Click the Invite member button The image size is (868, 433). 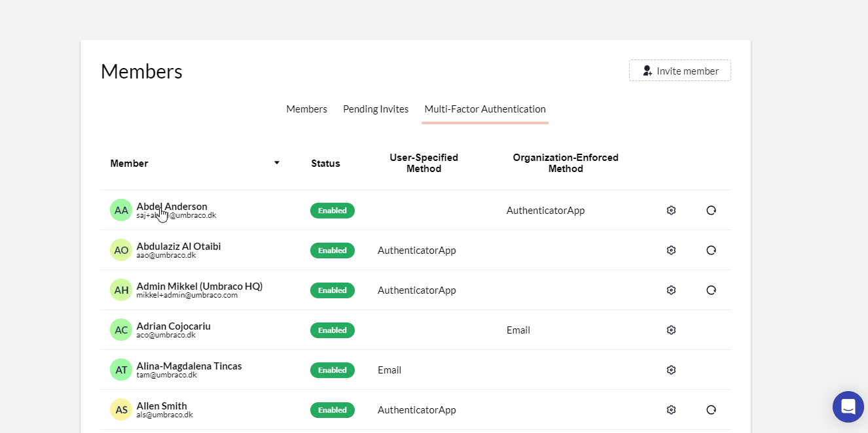click(x=680, y=71)
